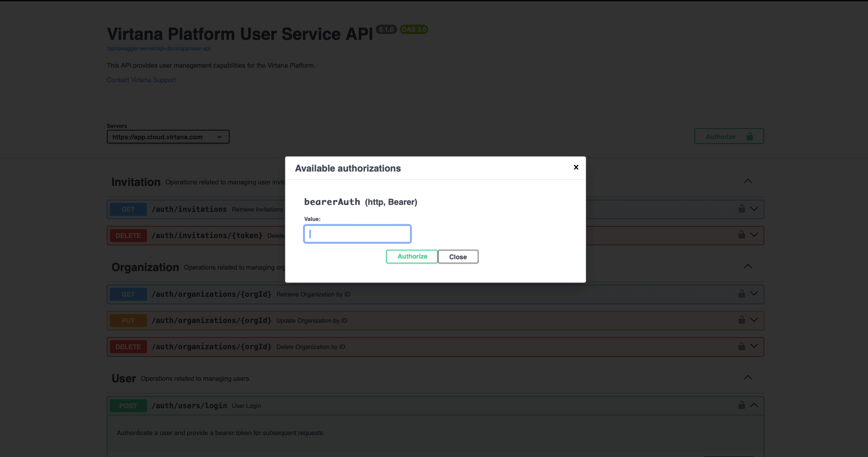Click the OAS 3.0 badge
The width and height of the screenshot is (868, 457).
click(414, 30)
